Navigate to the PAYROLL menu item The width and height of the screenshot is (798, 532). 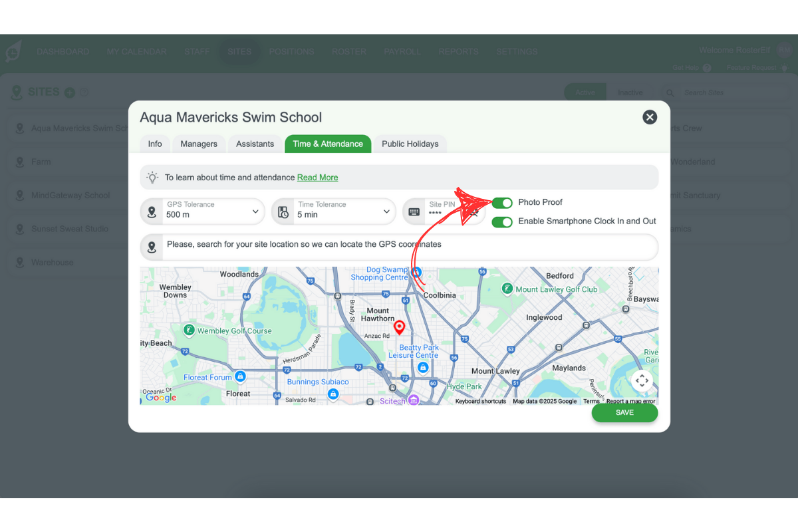click(x=402, y=51)
